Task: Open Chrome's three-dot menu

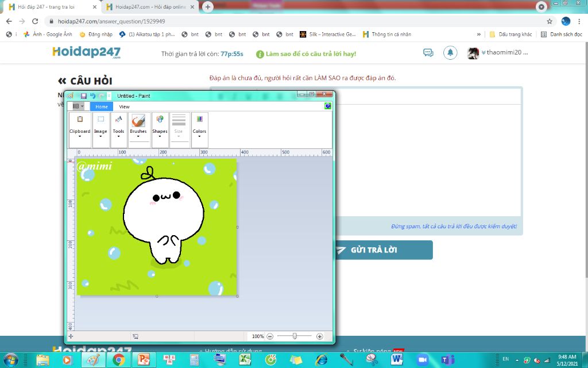Action: [579, 21]
